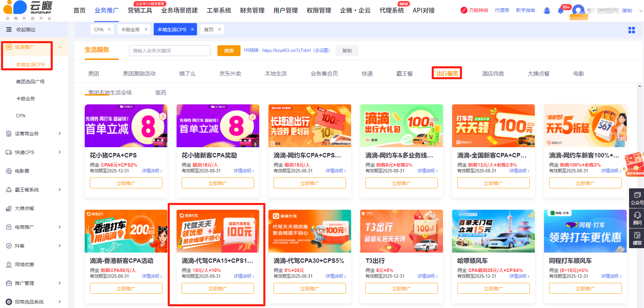The width and height of the screenshot is (644, 308).
Task: Expand the 推广管理 sidebar chevron
Action: point(60,283)
